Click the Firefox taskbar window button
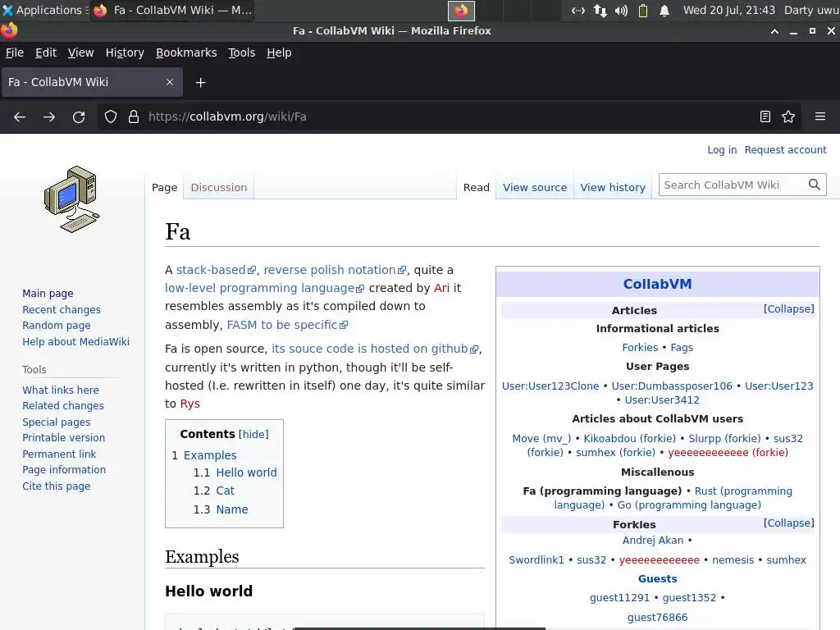 (172, 10)
